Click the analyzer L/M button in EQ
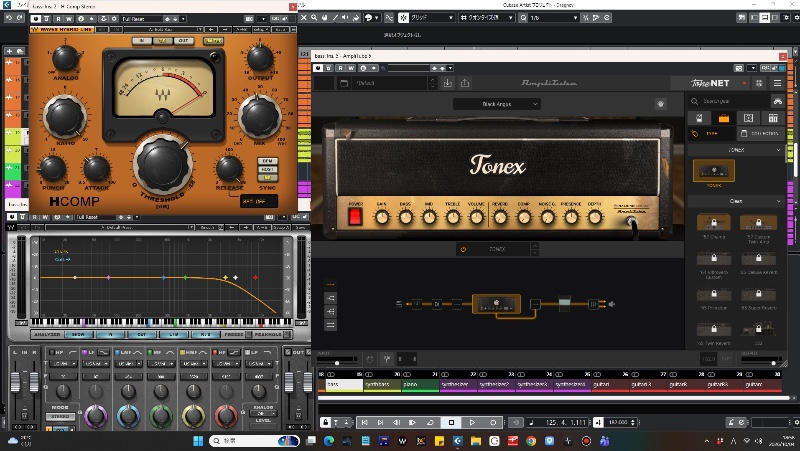Screen dimensions: 800x451 [x=174, y=335]
